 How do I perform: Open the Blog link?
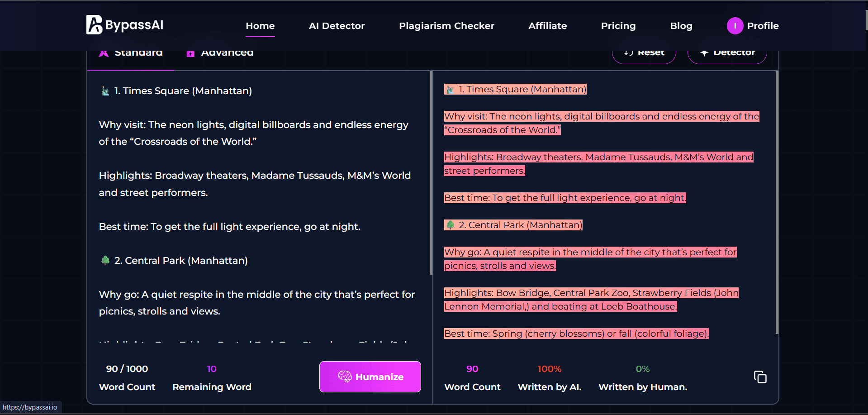(681, 26)
